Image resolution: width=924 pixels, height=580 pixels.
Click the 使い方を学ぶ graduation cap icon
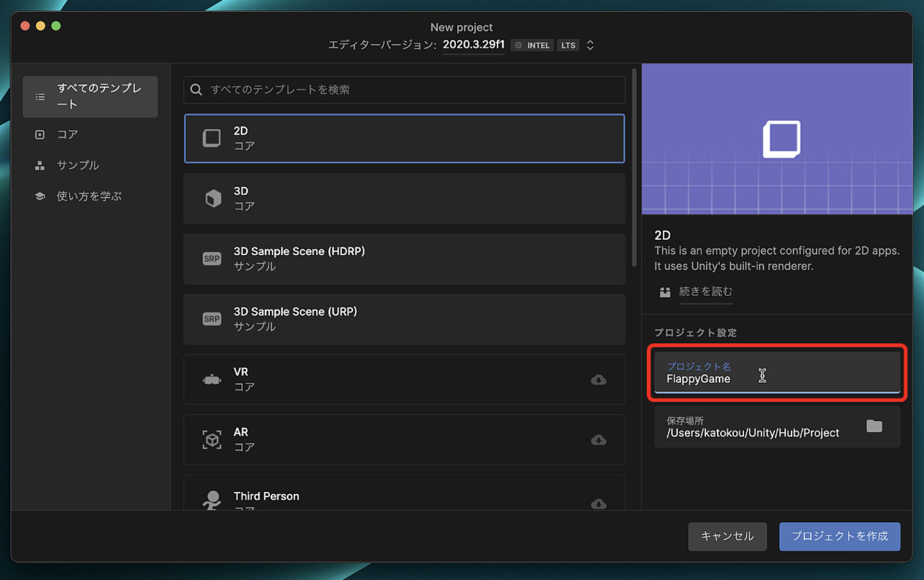pos(40,196)
